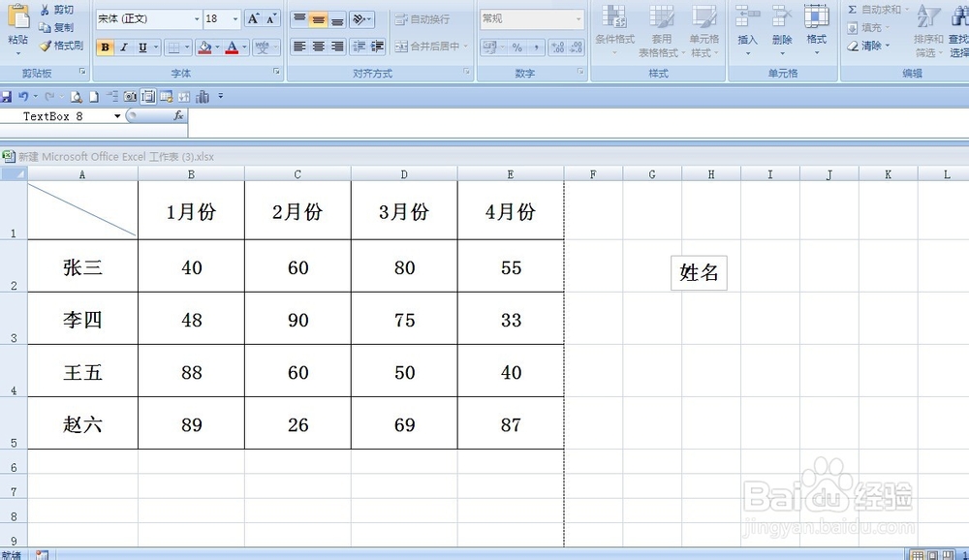Click the increase decimal button
This screenshot has height=560, width=969.
pos(557,47)
